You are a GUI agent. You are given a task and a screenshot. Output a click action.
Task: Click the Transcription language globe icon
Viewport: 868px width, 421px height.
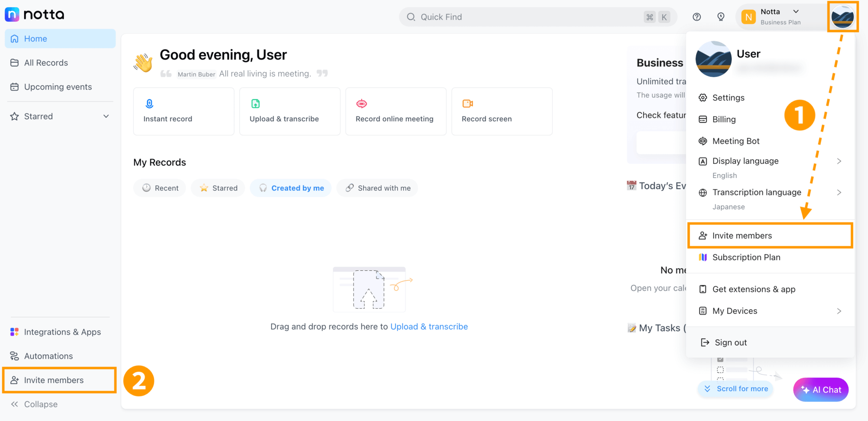pyautogui.click(x=703, y=193)
